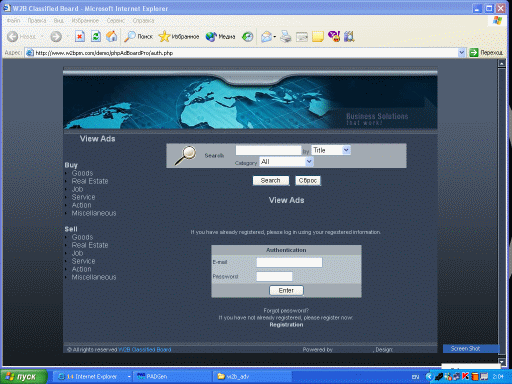The height and width of the screenshot is (384, 512).
Task: Click the red K antivirus tray icon
Action: pos(465,377)
